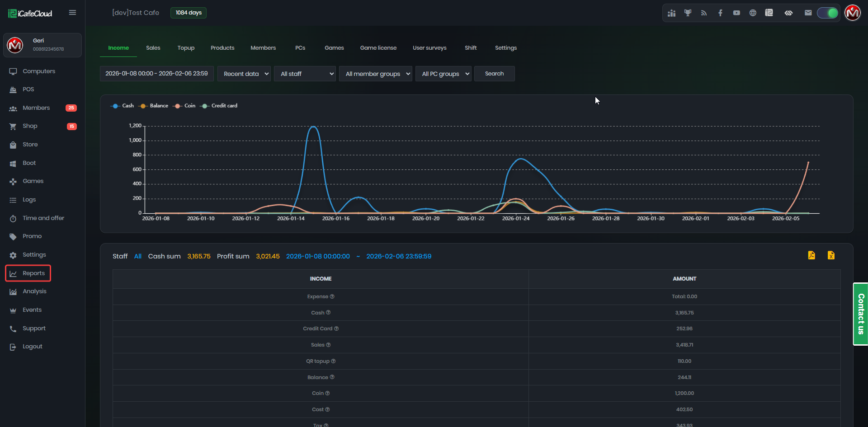Open the mail envelope icon

808,13
